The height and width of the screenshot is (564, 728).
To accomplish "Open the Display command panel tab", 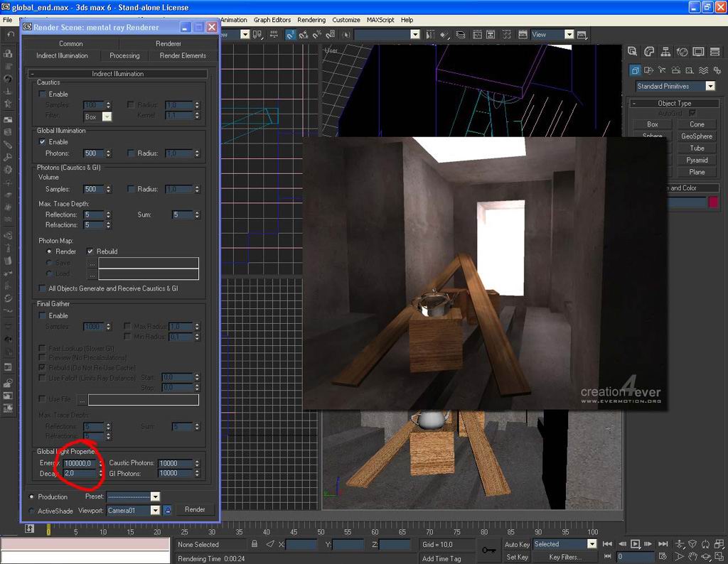I will click(698, 52).
